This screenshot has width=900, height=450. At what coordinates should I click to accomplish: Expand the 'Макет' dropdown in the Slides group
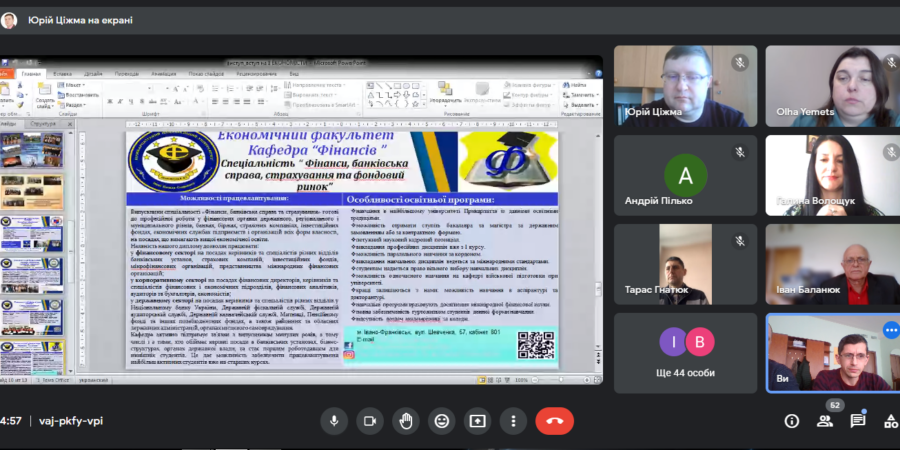(71, 85)
